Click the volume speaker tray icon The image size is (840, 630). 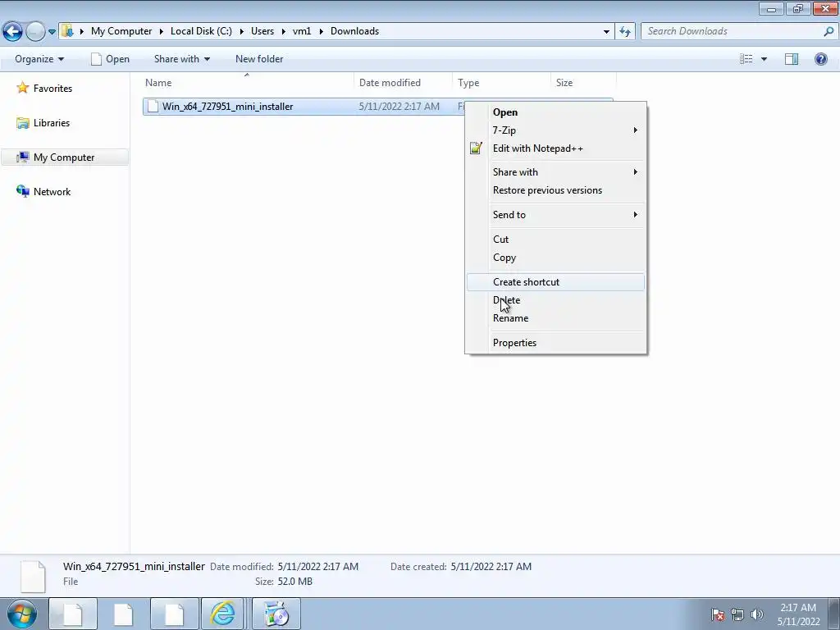tap(756, 614)
